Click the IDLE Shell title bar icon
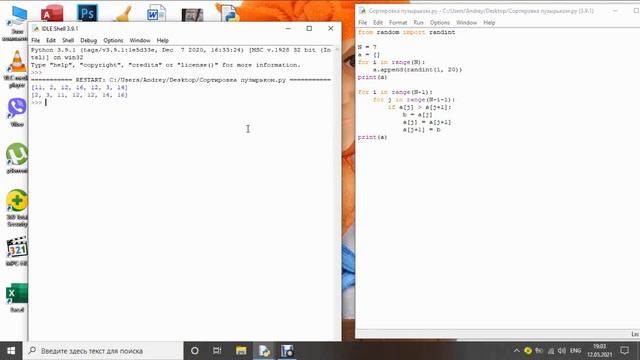Viewport: 640px width, 360px height. click(x=36, y=29)
